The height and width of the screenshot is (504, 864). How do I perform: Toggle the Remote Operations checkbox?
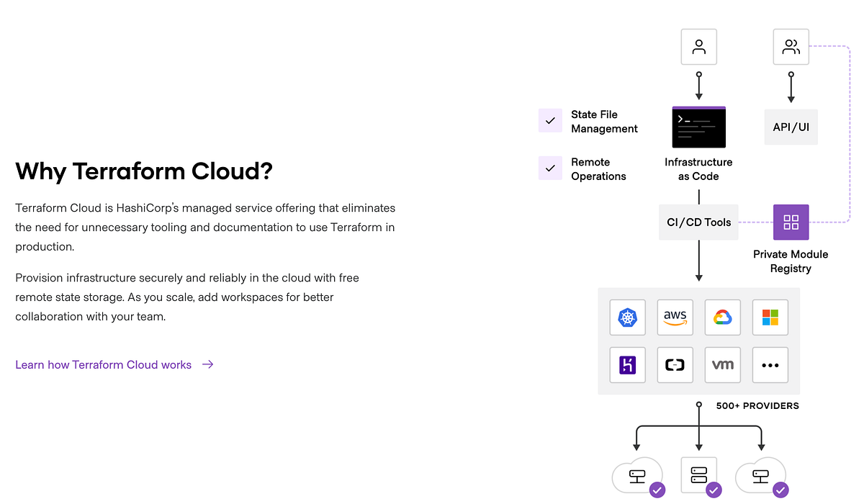coord(550,168)
